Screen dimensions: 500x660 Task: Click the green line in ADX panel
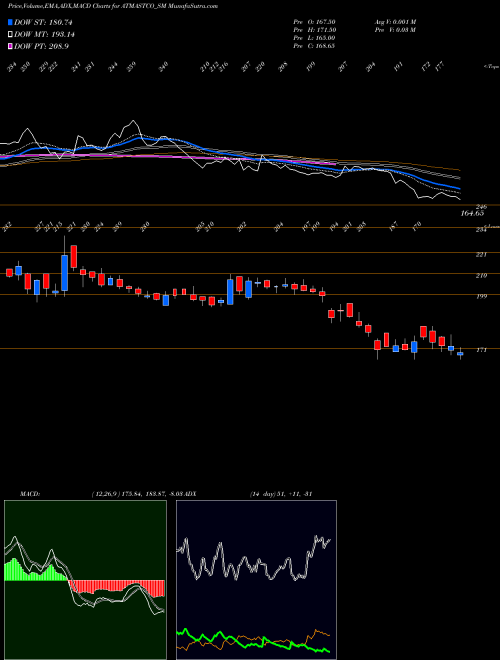(x=253, y=641)
